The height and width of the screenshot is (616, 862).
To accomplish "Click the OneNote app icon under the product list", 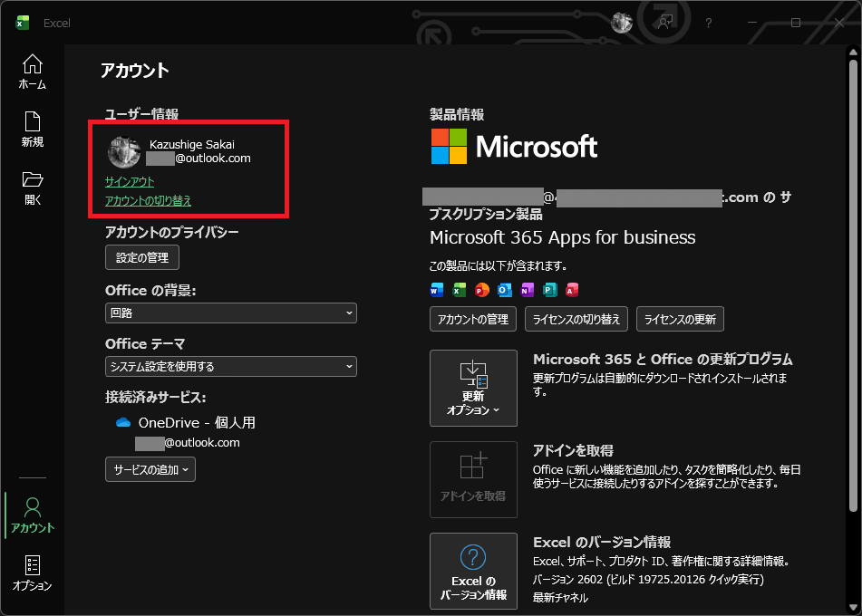I will point(527,290).
